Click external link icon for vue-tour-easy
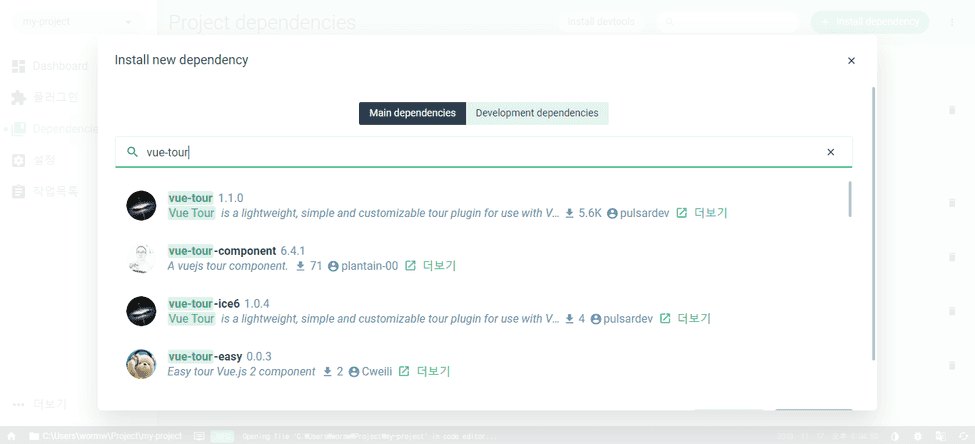 point(404,372)
